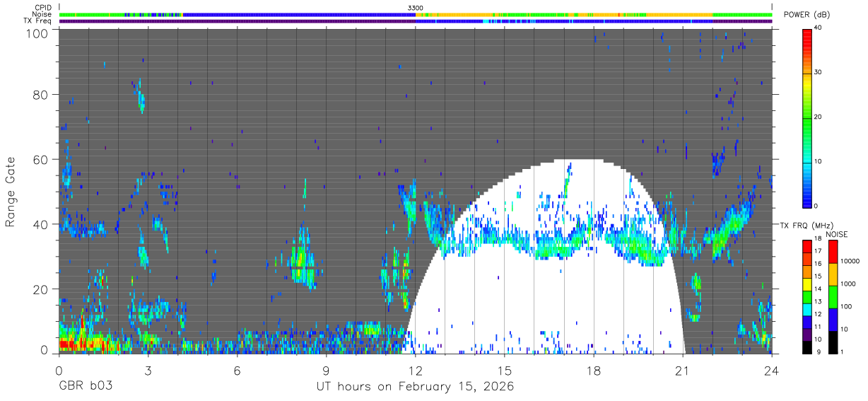Click the 100 tick on Range Gate axis

(x=38, y=33)
